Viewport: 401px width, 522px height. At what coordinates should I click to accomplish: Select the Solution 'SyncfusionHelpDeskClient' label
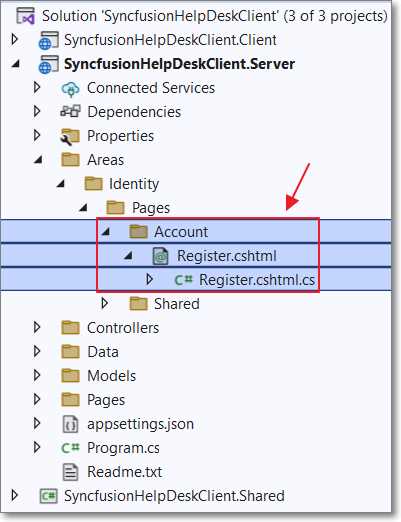tap(215, 16)
